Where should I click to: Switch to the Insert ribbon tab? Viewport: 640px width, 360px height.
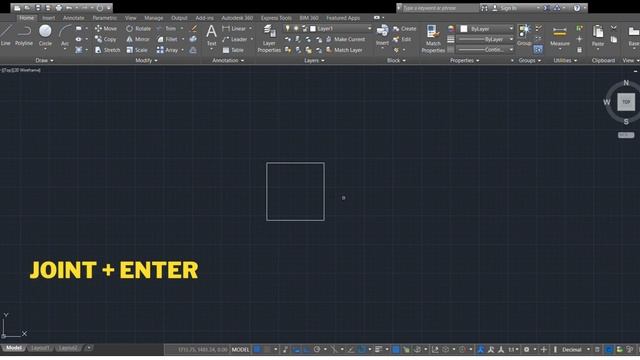point(49,18)
